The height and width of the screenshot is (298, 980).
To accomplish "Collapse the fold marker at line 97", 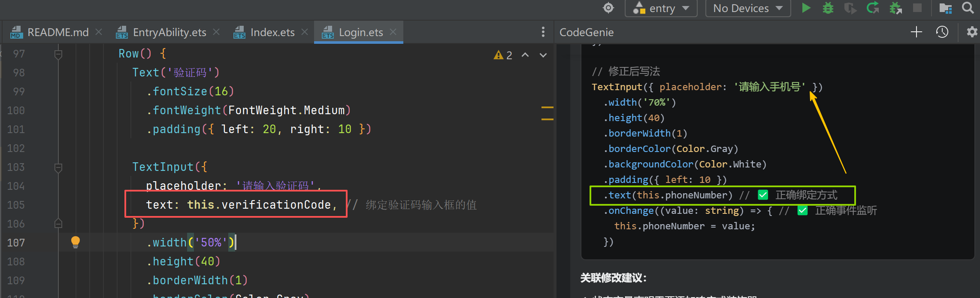I will [x=58, y=54].
